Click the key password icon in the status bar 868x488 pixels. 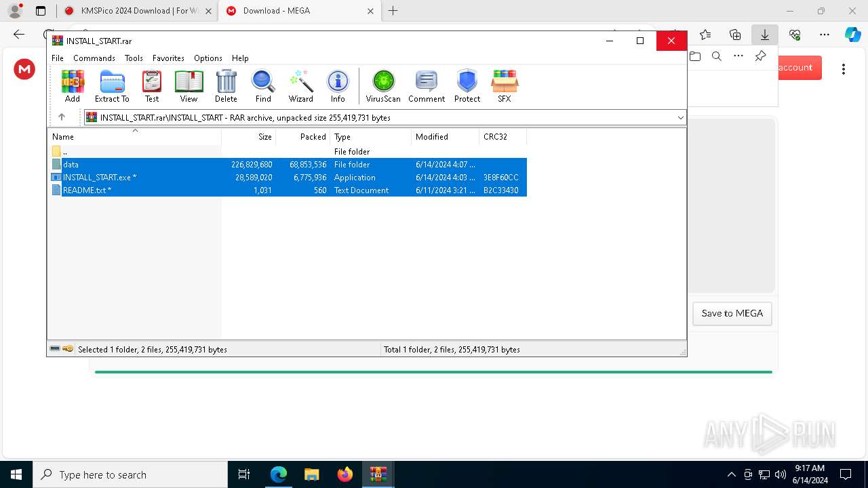[x=68, y=349]
